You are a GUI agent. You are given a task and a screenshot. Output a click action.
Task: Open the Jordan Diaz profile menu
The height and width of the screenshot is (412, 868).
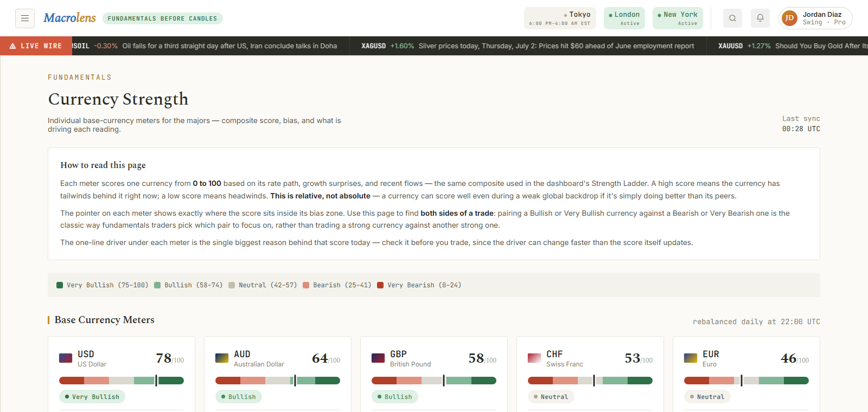[x=815, y=18]
